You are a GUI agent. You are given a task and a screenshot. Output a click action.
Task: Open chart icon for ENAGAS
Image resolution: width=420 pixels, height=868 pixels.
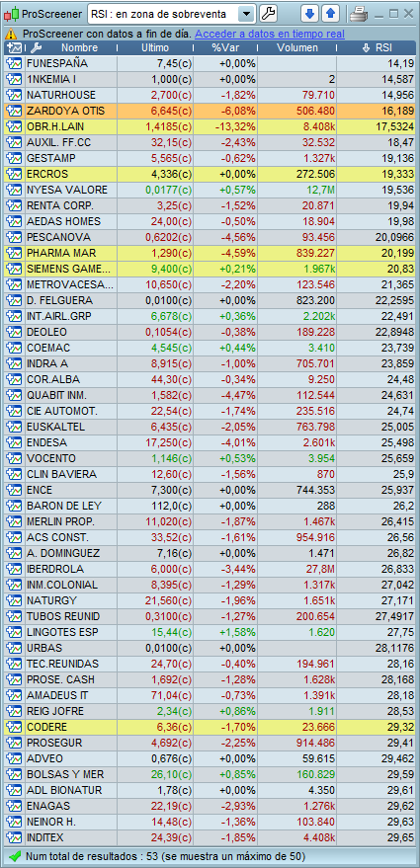[13, 806]
